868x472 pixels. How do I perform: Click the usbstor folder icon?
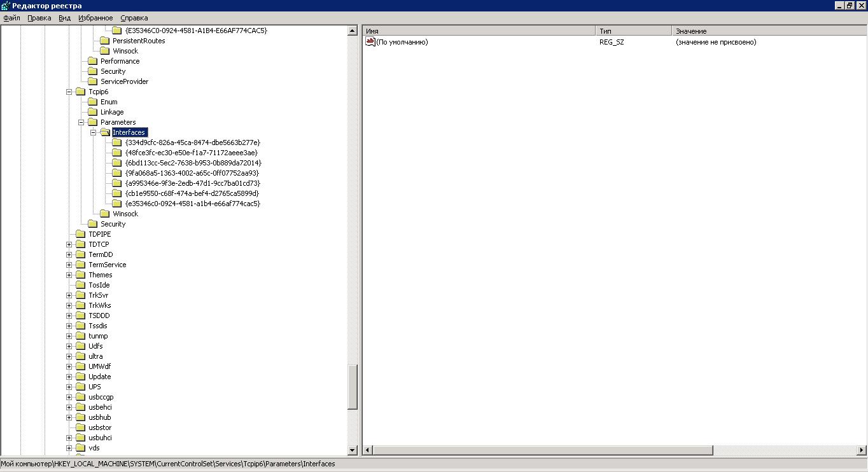point(80,427)
